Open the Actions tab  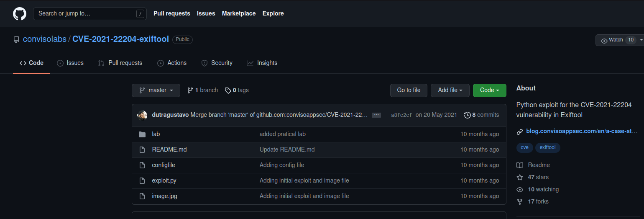pos(172,63)
